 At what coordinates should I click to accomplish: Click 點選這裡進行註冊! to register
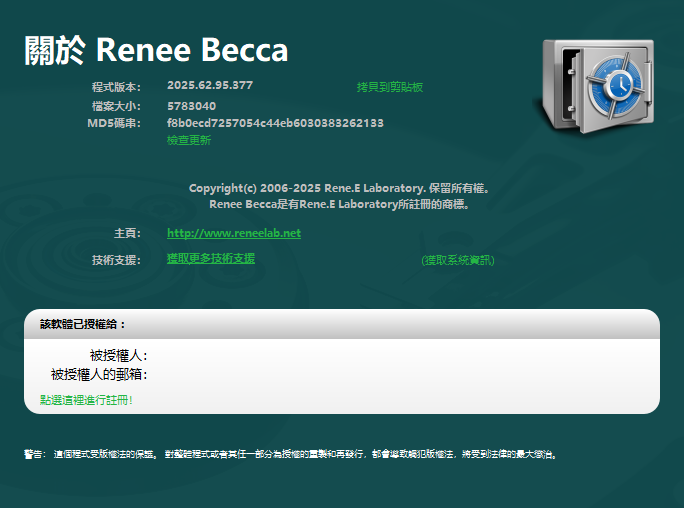click(86, 400)
